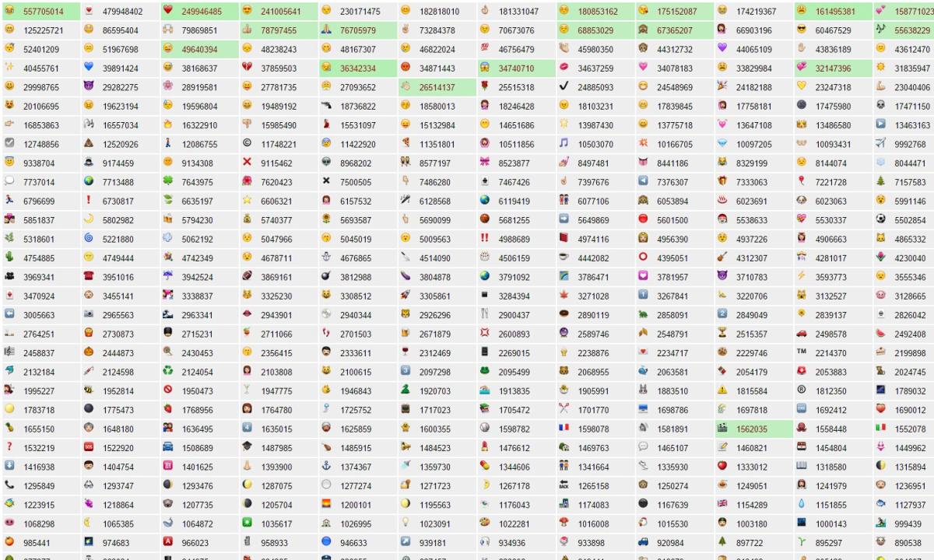Click the count 241005641
Viewport: 934px width, 560px height.
(x=281, y=12)
